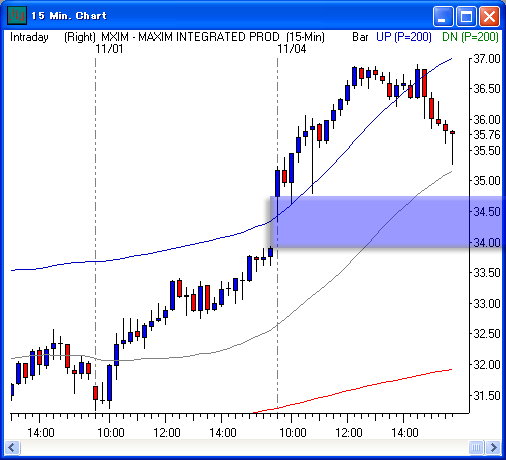The image size is (506, 460).
Task: Close the 15 Min. Chart window
Action: [x=489, y=16]
